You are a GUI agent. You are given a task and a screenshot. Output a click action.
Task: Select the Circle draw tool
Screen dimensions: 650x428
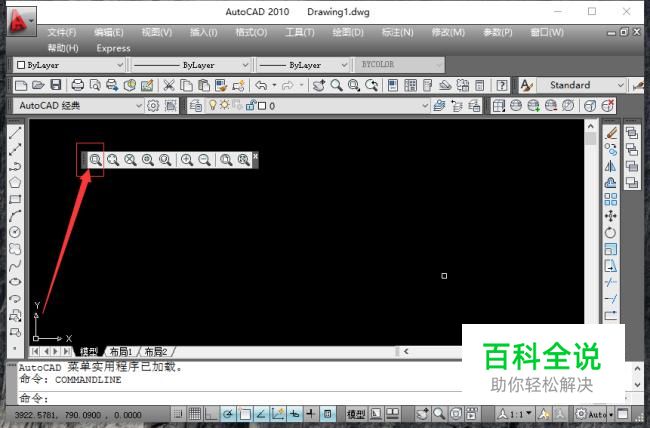coord(15,232)
